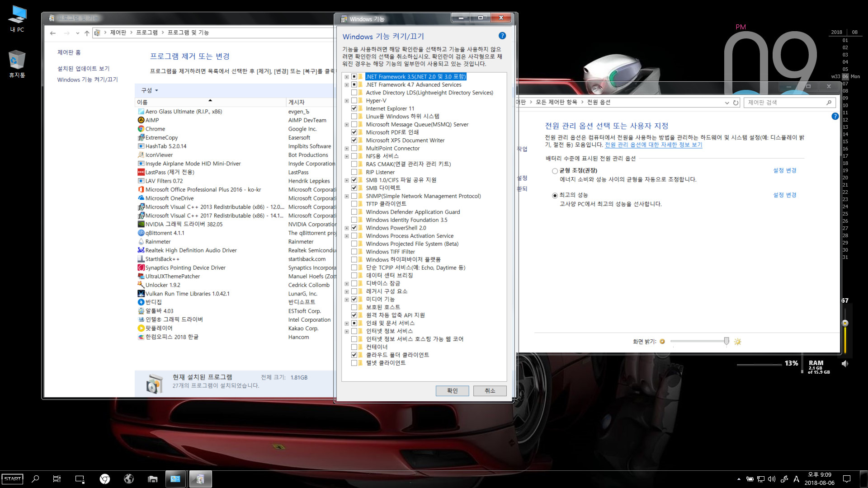Image resolution: width=868 pixels, height=488 pixels.
Task: Expand .NET Framework 4.7 Advanced Services node
Action: 347,85
